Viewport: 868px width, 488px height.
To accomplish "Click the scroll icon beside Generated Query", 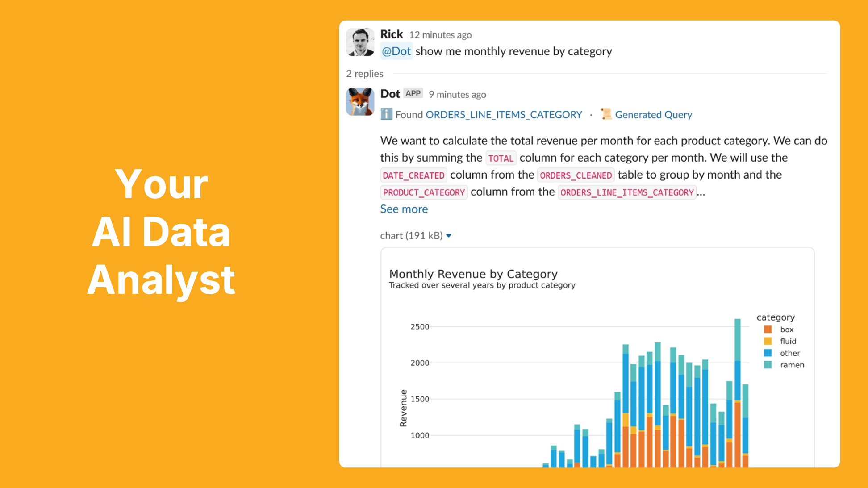I will coord(606,114).
